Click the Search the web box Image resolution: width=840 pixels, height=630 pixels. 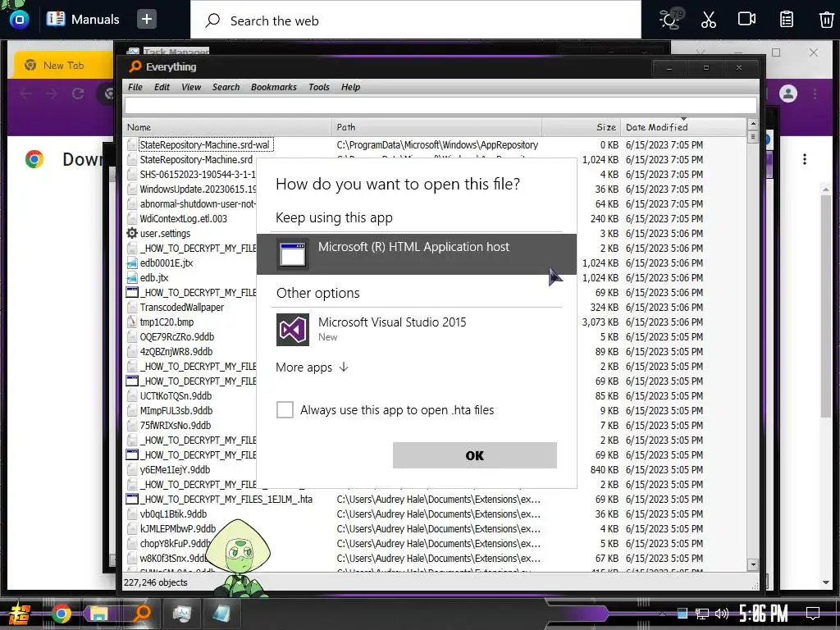point(416,21)
